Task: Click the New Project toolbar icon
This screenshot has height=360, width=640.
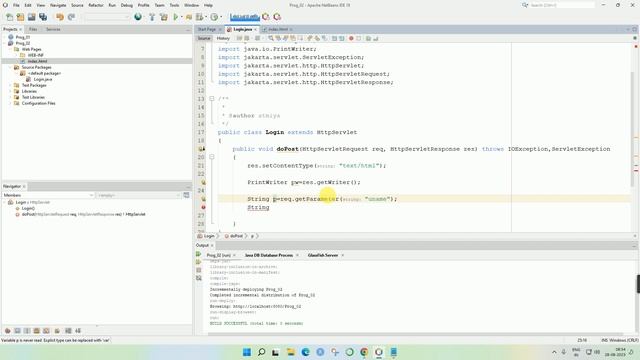Action: pyautogui.click(x=20, y=17)
